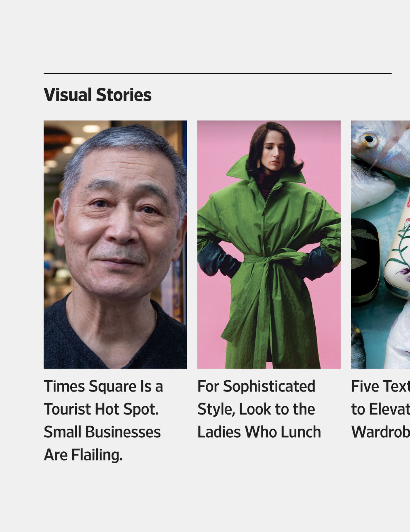
Task: Open the fish and clutches photo
Action: [x=380, y=244]
